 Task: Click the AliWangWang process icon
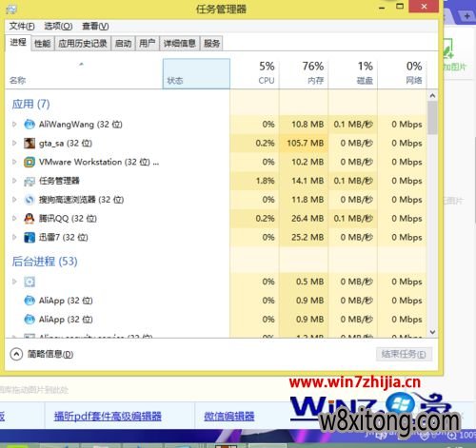pyautogui.click(x=30, y=124)
